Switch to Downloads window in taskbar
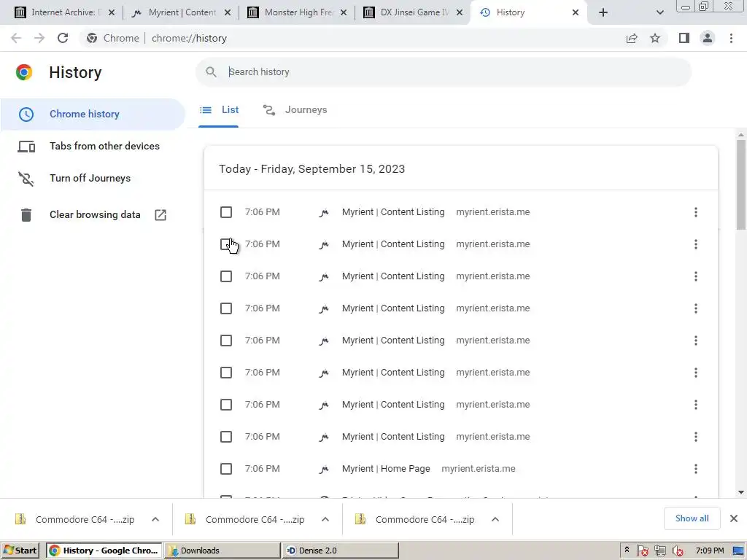The height and width of the screenshot is (560, 747). tap(222, 551)
